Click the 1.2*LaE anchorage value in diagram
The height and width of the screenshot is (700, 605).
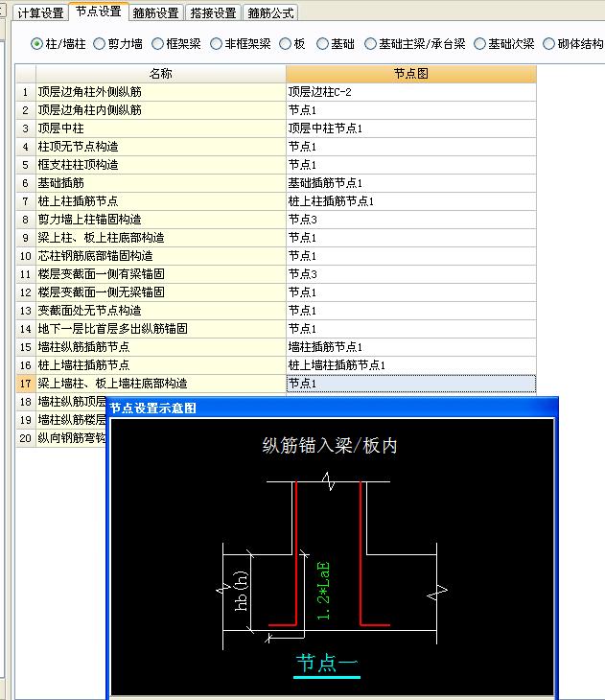tap(323, 591)
